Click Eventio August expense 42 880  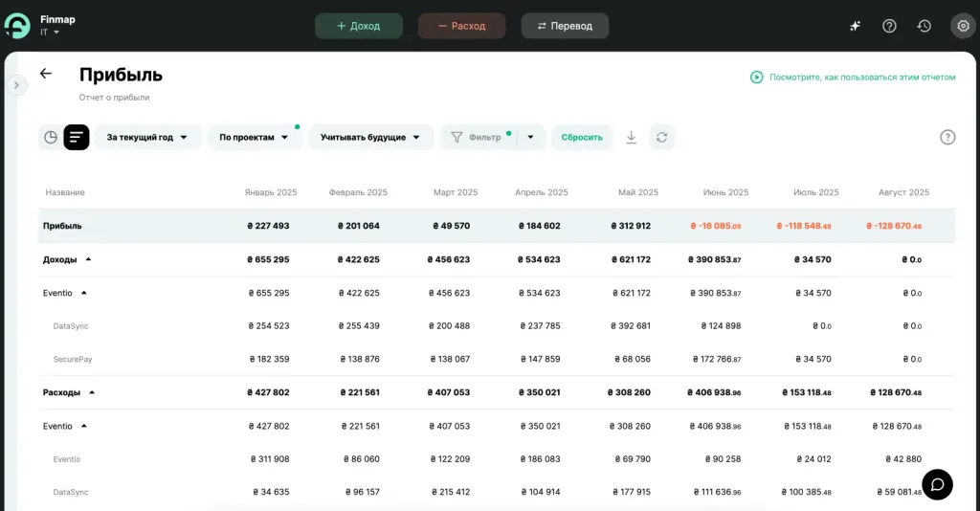pyautogui.click(x=903, y=459)
